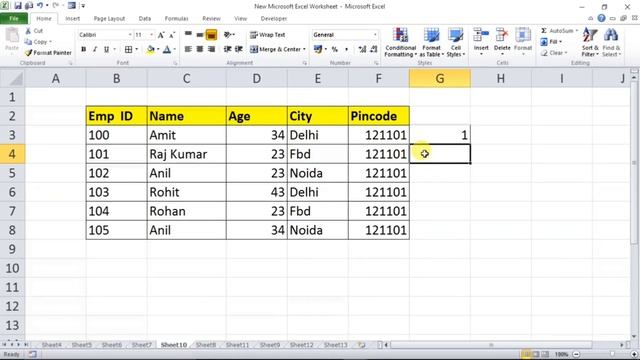Screen dimensions: 640x360
Task: Open Format as Table gallery
Action: (x=431, y=42)
